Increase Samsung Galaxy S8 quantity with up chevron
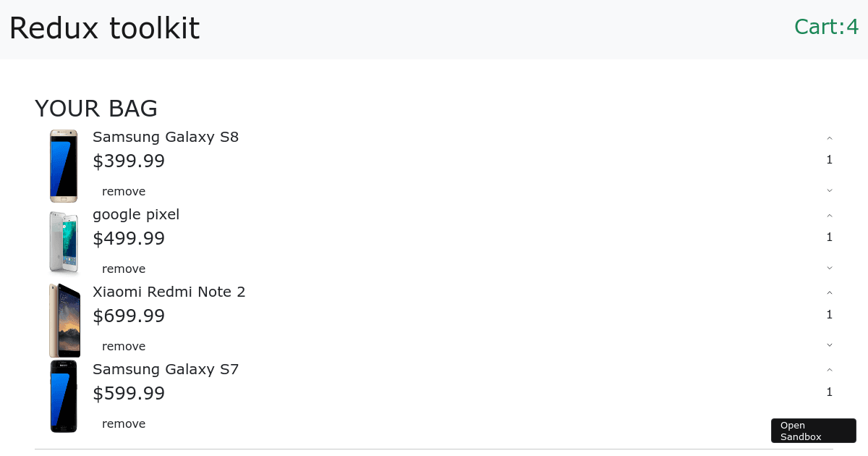The height and width of the screenshot is (456, 868). pos(830,138)
